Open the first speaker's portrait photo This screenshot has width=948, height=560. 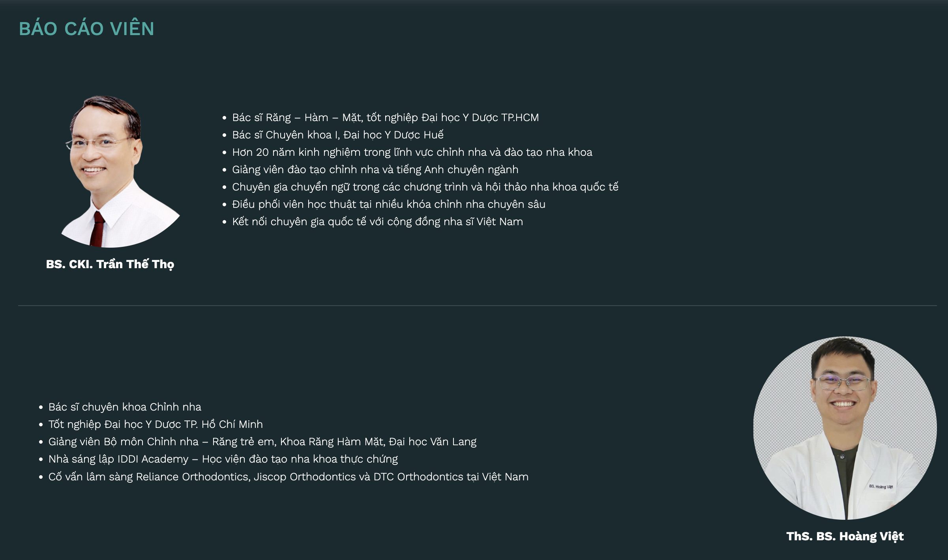pos(120,171)
